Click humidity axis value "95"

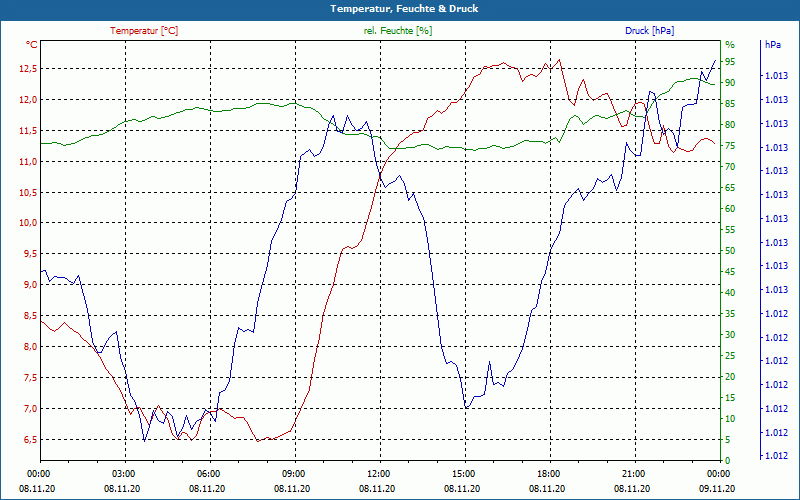coord(730,62)
